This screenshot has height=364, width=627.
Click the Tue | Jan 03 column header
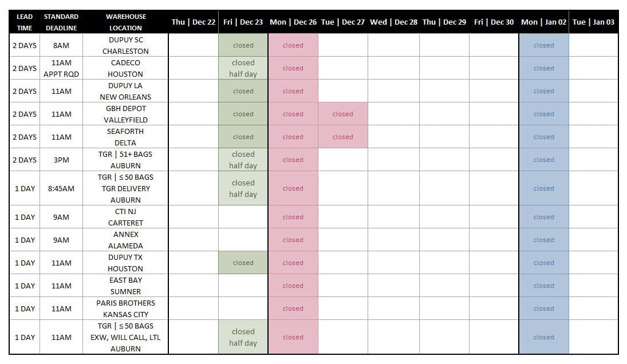click(593, 22)
